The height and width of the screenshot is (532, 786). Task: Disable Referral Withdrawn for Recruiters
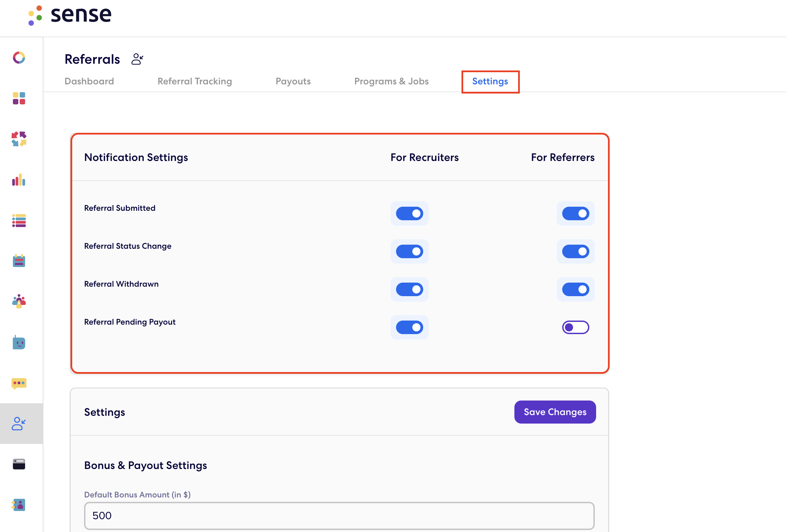tap(409, 289)
